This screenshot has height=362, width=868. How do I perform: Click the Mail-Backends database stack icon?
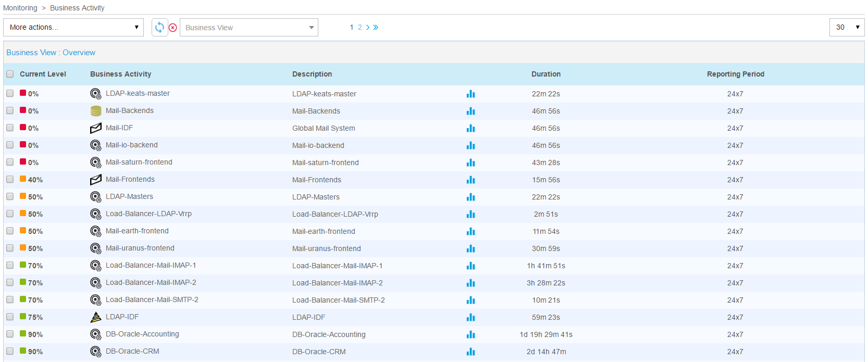point(96,111)
